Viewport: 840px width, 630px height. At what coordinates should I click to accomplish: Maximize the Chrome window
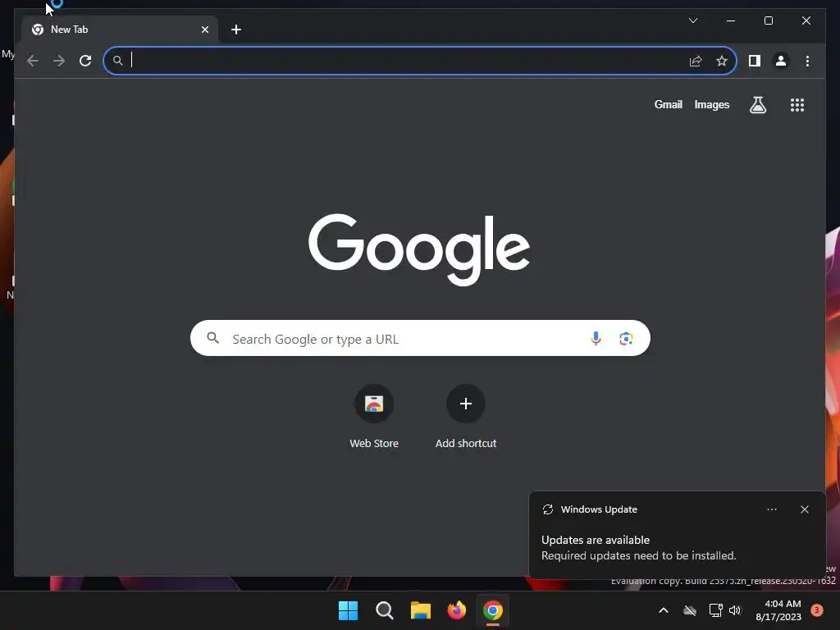coord(768,21)
